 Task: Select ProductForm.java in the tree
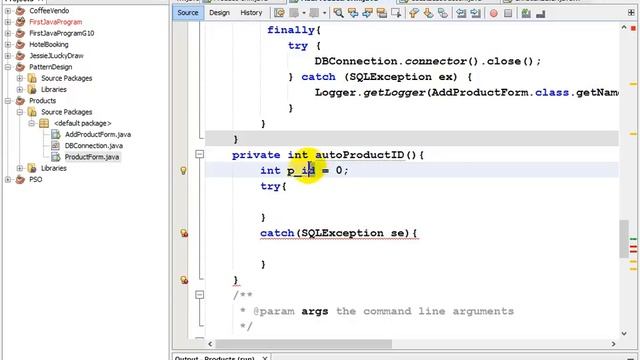click(x=92, y=157)
